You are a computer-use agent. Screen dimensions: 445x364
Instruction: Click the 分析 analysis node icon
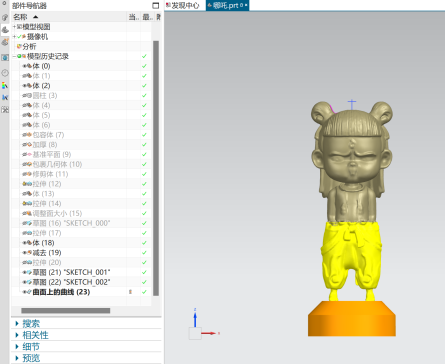[x=19, y=46]
